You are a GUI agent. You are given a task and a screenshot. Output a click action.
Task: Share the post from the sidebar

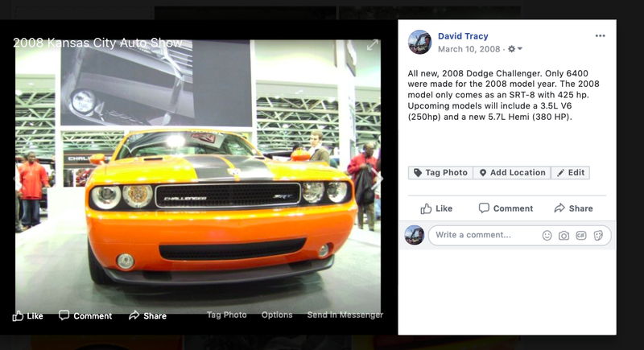pos(573,208)
